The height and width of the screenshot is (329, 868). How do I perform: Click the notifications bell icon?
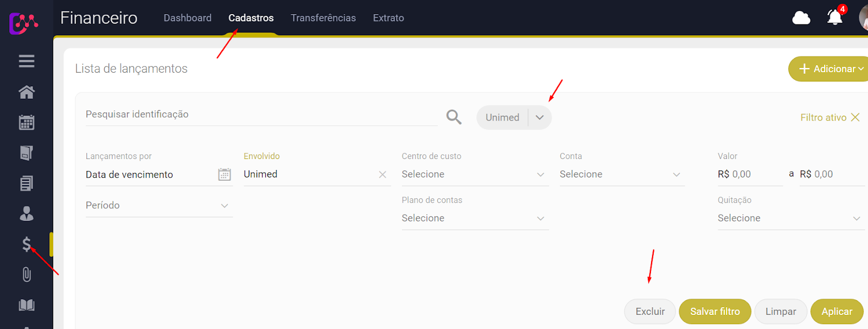point(834,18)
